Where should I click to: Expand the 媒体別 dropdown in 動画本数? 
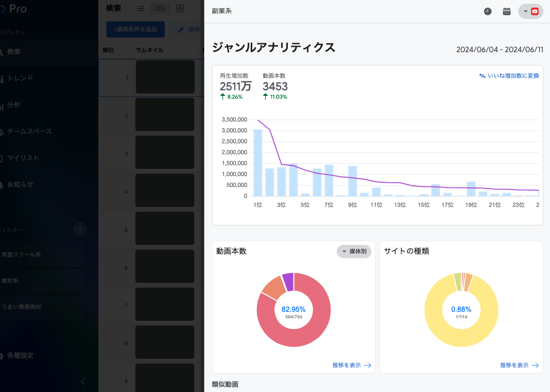tap(354, 252)
